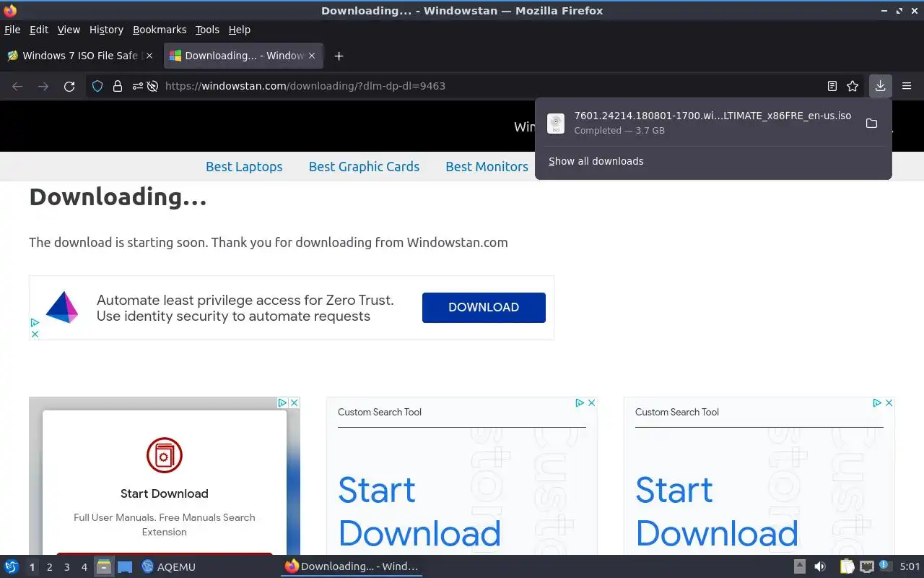Click Start Download in rightmost ad
The image size is (924, 578).
[x=717, y=512]
